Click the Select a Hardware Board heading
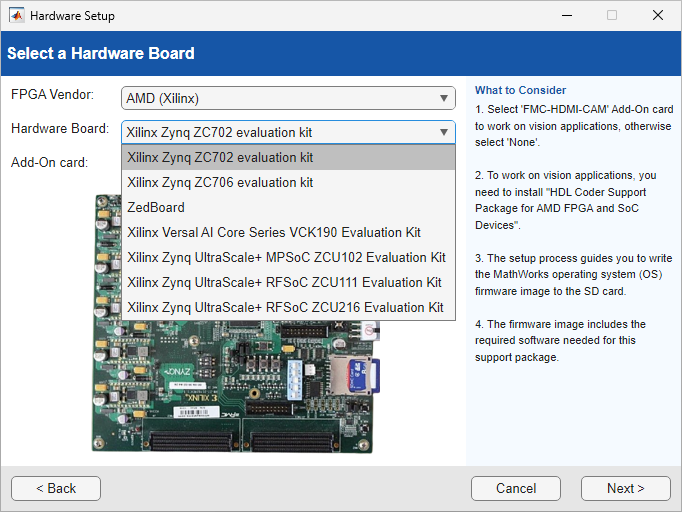This screenshot has width=682, height=512. pyautogui.click(x=101, y=53)
